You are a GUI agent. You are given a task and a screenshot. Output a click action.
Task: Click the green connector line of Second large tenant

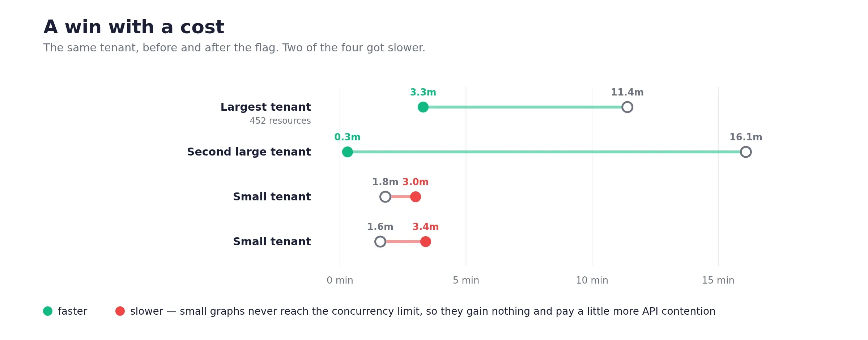(546, 152)
